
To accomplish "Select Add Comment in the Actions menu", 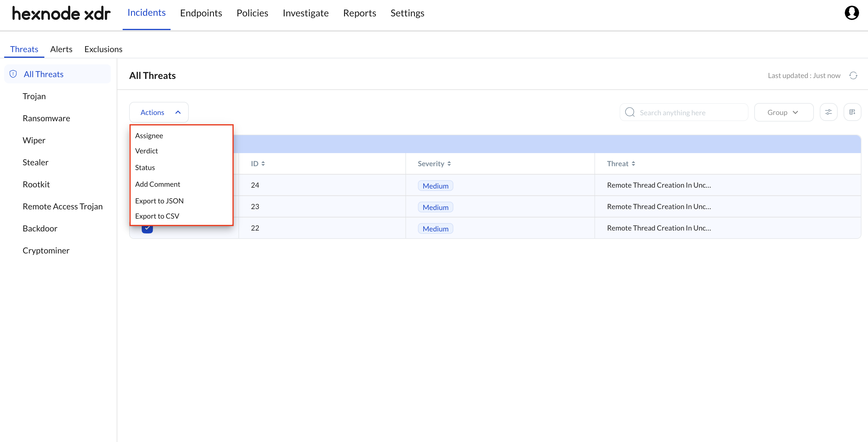I will click(157, 184).
